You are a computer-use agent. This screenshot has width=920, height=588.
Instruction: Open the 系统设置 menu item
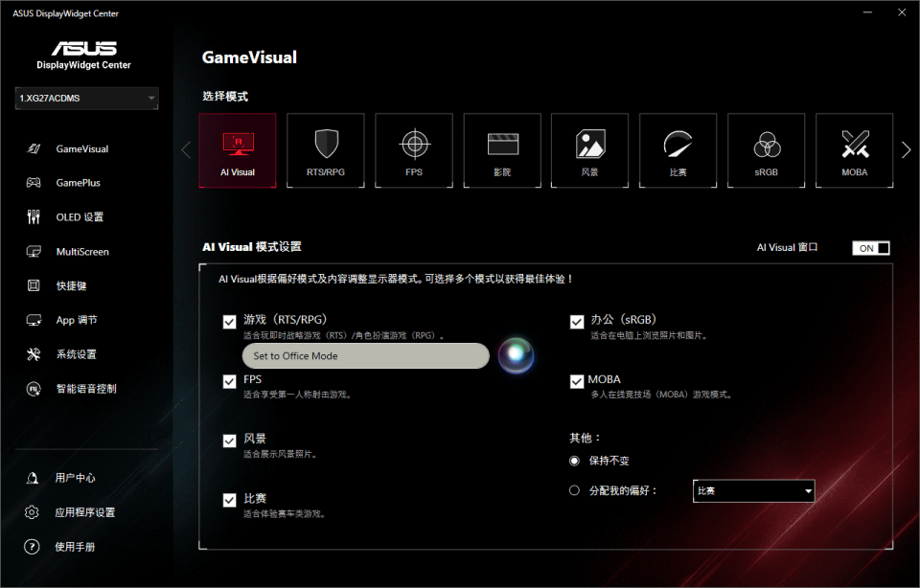pyautogui.click(x=77, y=354)
